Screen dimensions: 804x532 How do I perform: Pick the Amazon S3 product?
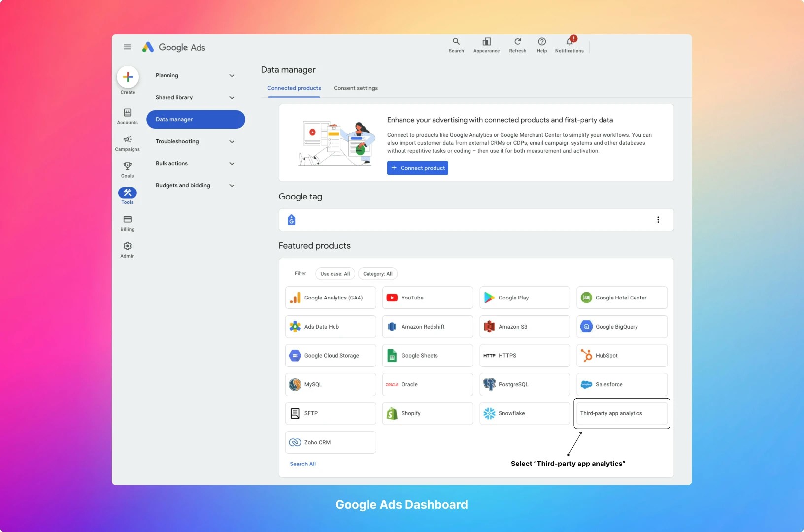[525, 327]
